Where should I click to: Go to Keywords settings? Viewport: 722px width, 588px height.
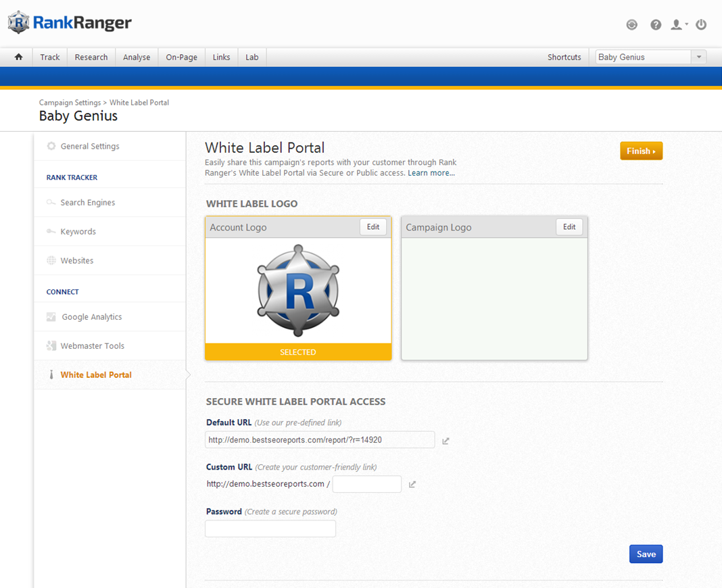pyautogui.click(x=110, y=231)
